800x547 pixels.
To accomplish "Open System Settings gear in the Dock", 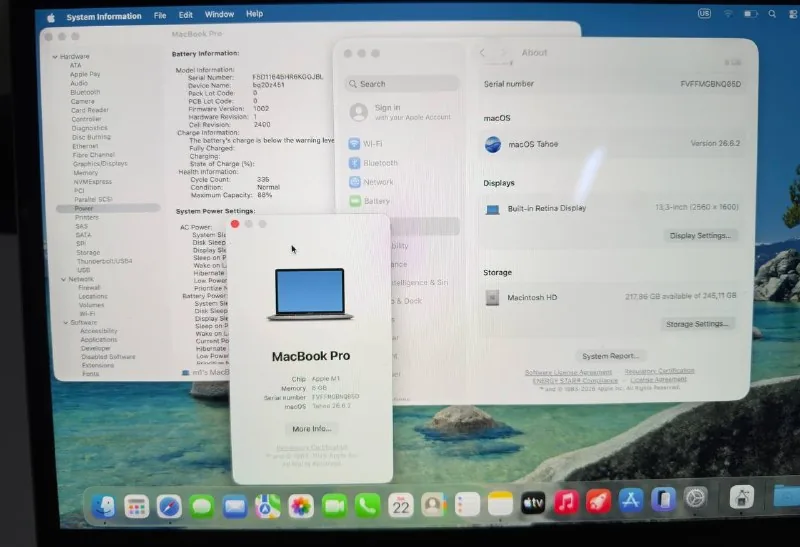I will 695,498.
